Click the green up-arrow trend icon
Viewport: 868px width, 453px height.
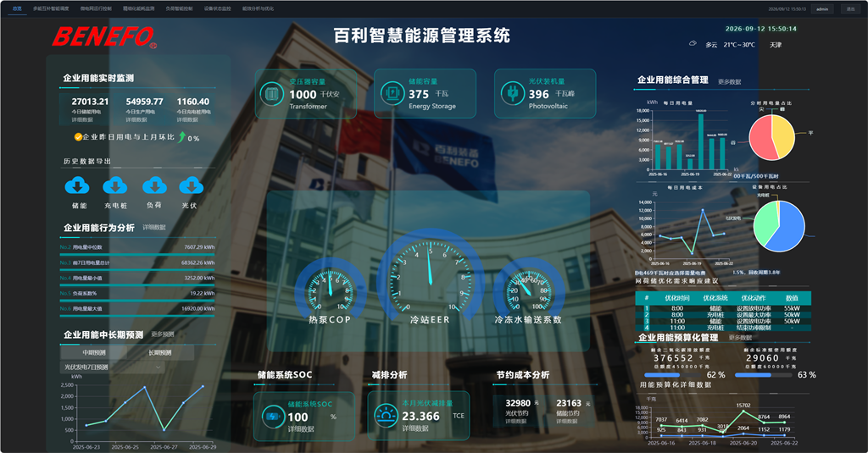(x=181, y=136)
